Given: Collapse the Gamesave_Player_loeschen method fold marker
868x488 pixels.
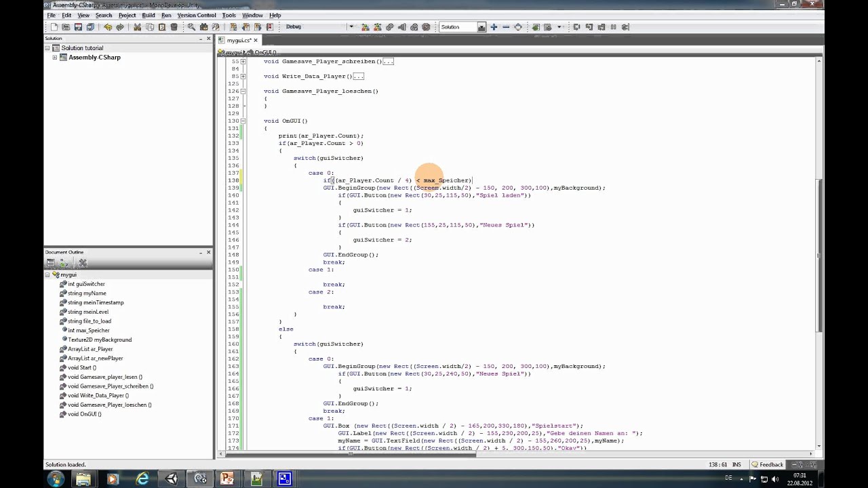Looking at the screenshot, I should (243, 91).
